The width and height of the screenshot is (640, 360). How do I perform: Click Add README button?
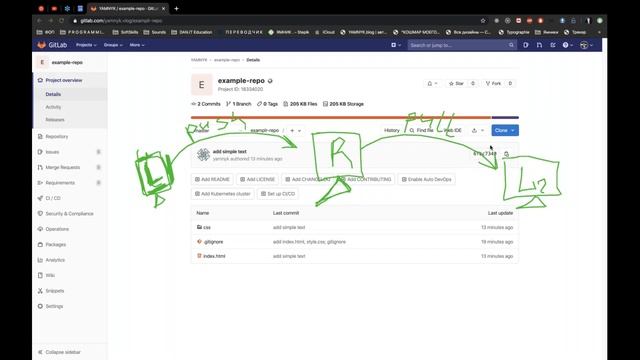212,179
